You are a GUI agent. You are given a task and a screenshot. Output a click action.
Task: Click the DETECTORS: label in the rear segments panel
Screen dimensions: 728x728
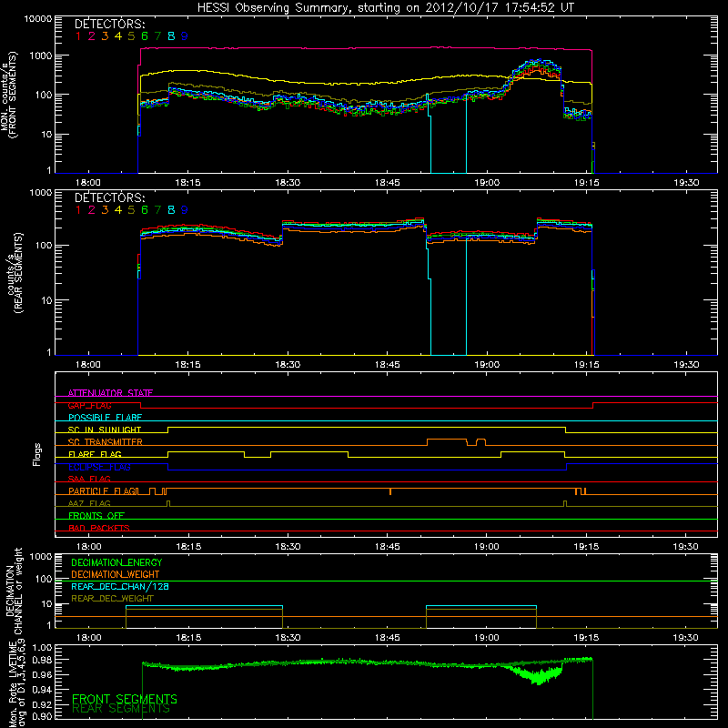tap(109, 197)
